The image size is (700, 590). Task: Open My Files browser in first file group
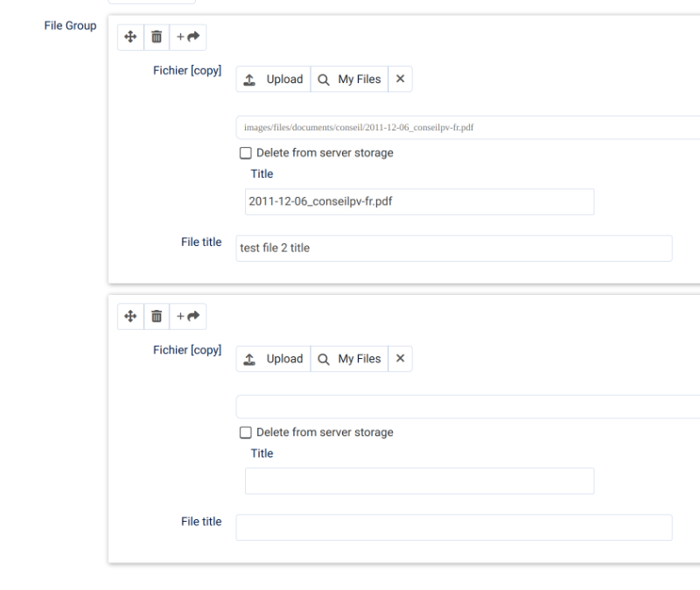click(x=349, y=79)
